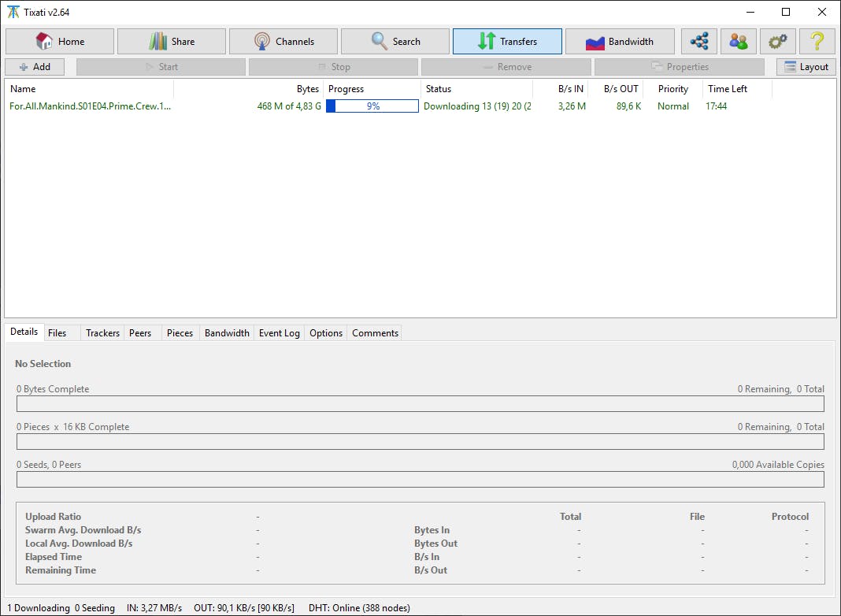
Task: Click '468 M of 4,83 G' bytes cell
Action: coord(289,106)
